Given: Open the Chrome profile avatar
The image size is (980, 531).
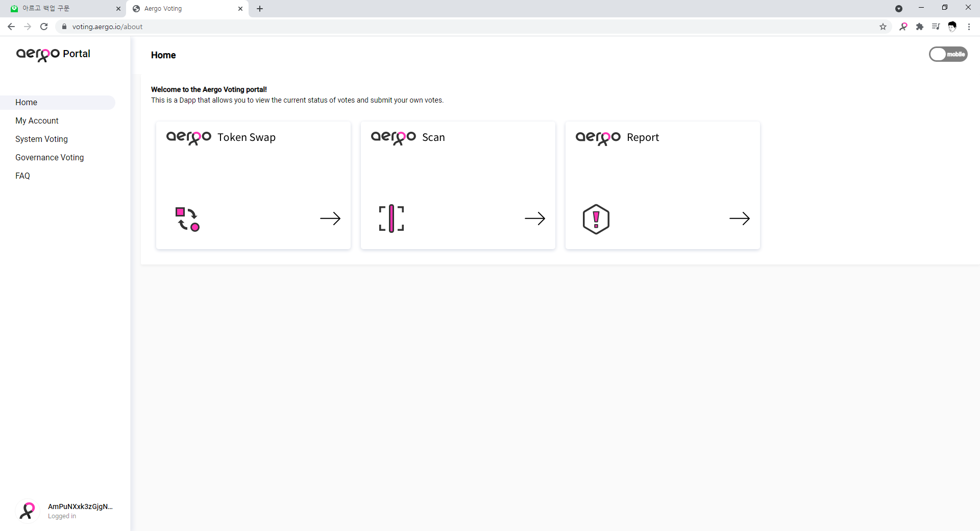Looking at the screenshot, I should pos(952,27).
